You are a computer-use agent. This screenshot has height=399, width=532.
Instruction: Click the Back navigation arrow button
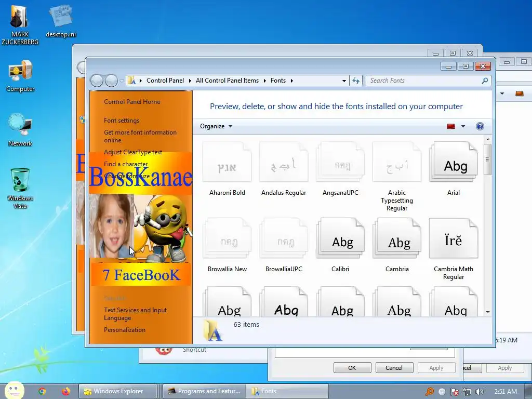tap(97, 81)
